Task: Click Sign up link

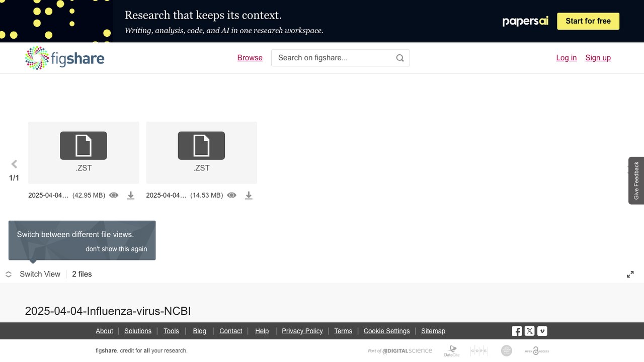Action: [x=598, y=58]
